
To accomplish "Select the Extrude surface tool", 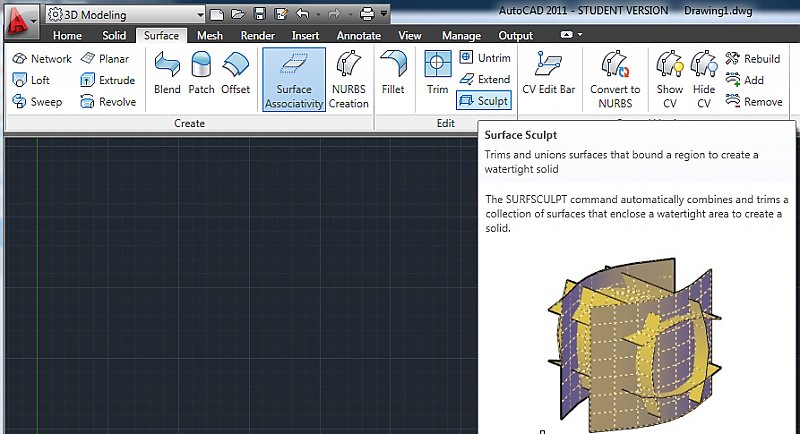I will coord(108,80).
